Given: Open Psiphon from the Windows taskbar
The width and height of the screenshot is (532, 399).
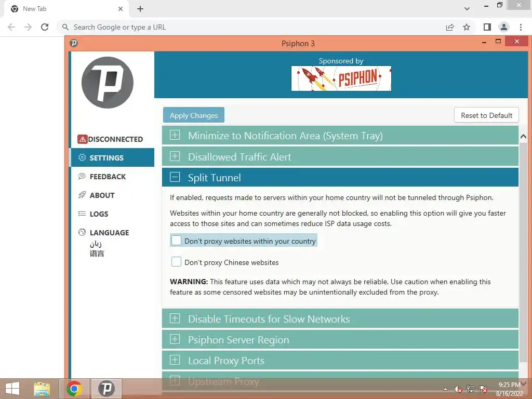Looking at the screenshot, I should click(107, 389).
